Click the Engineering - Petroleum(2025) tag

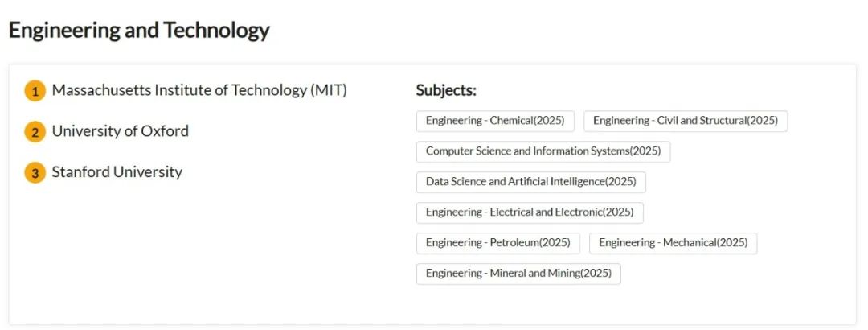click(497, 242)
